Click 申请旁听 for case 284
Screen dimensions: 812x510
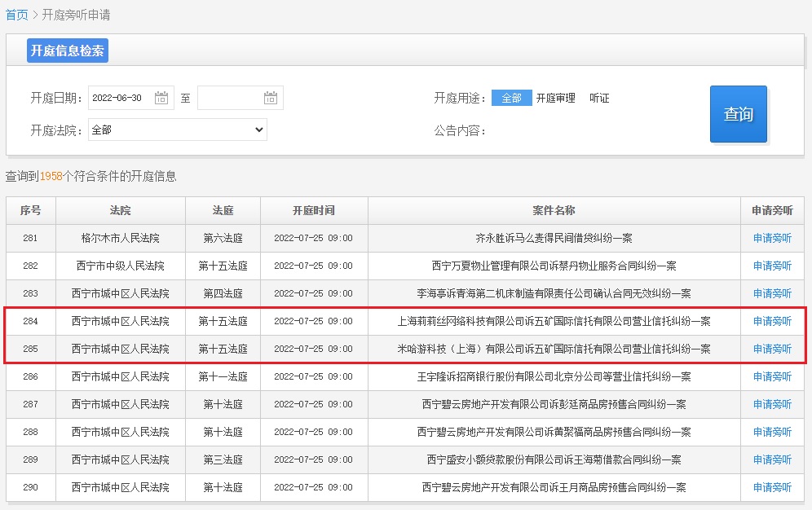(772, 321)
